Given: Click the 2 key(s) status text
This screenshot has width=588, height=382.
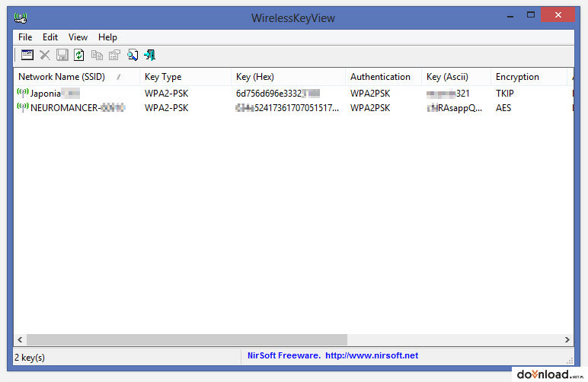Looking at the screenshot, I should 30,358.
